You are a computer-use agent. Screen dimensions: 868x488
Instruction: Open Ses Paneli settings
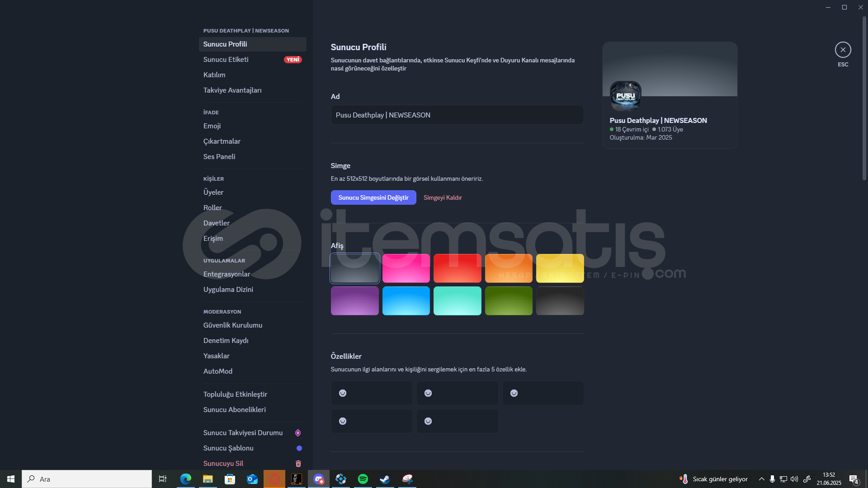point(252,157)
